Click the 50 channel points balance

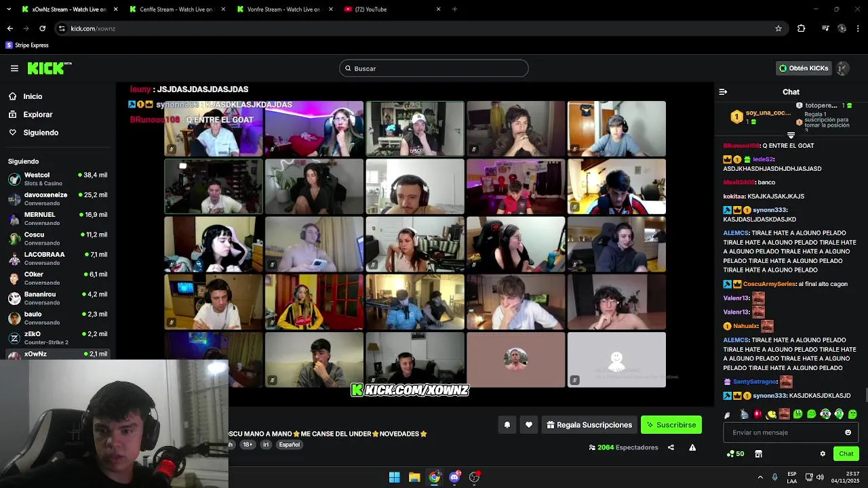coord(735,454)
